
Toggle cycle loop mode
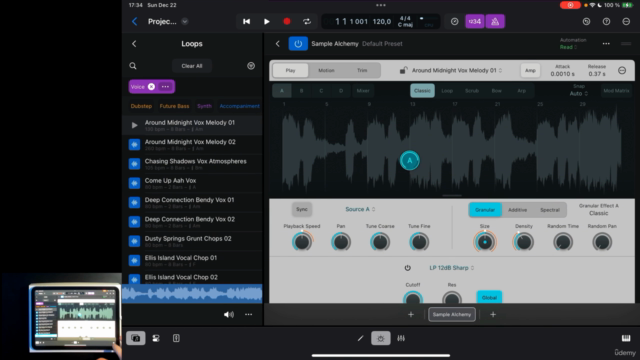[307, 22]
